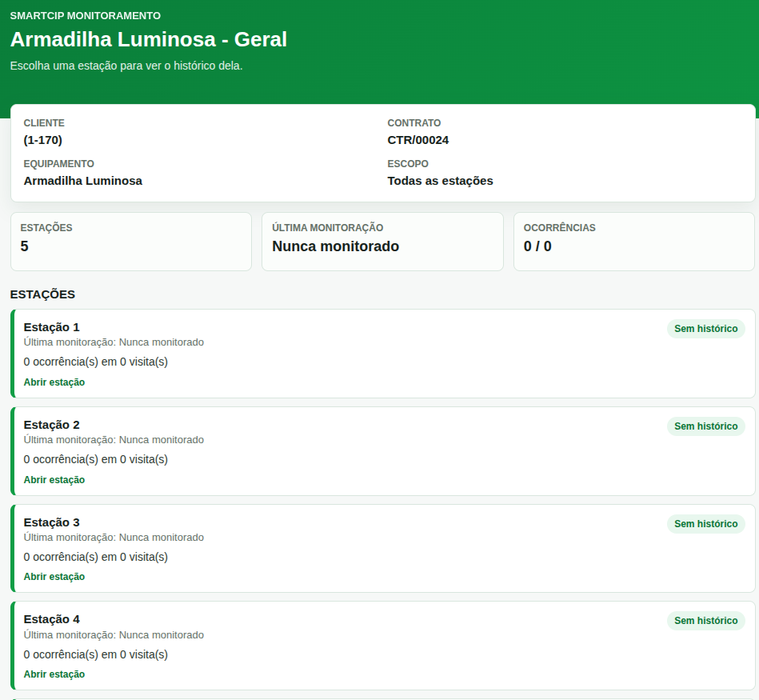The image size is (759, 700).
Task: Click Estação 3 last monitoring line
Action: (114, 538)
